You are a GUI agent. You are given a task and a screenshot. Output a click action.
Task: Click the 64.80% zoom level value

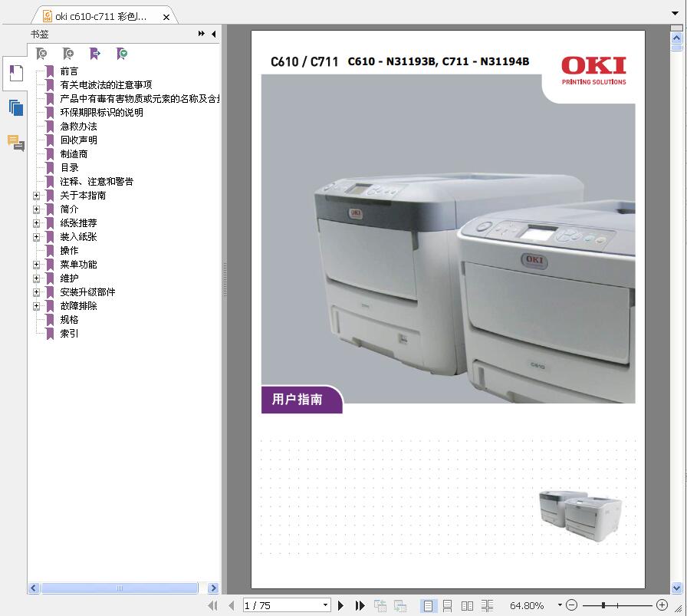click(x=527, y=605)
